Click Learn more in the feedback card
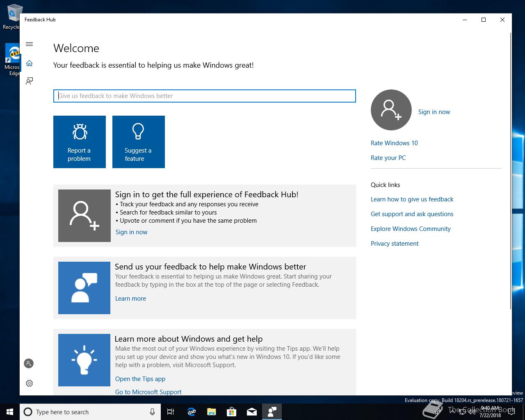This screenshot has width=525, height=420. click(x=130, y=299)
